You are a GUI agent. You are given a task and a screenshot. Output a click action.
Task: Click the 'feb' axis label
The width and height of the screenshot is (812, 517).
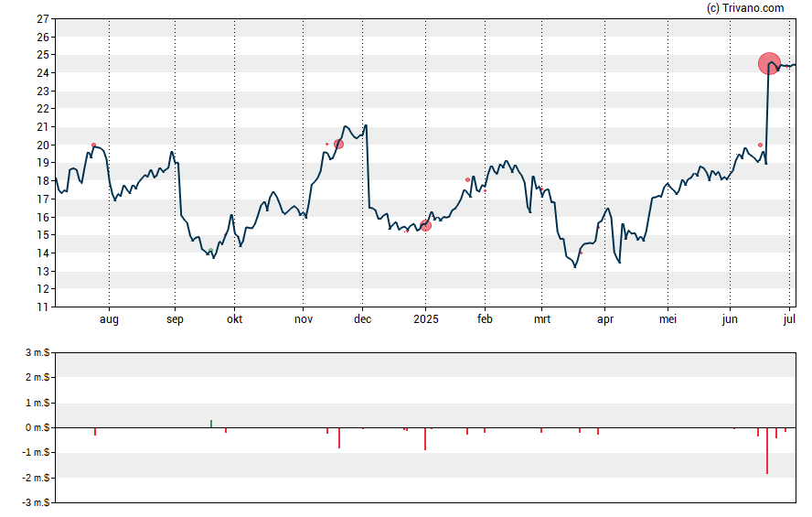485,319
